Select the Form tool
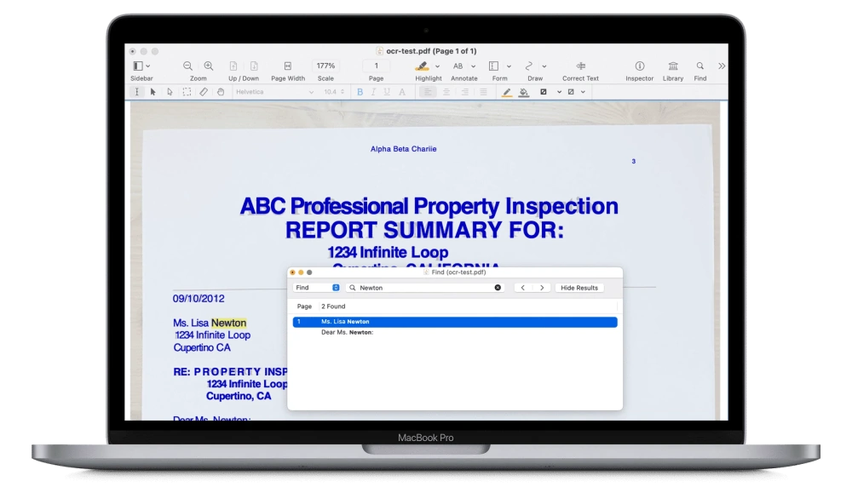This screenshot has height=504, width=852. (493, 66)
